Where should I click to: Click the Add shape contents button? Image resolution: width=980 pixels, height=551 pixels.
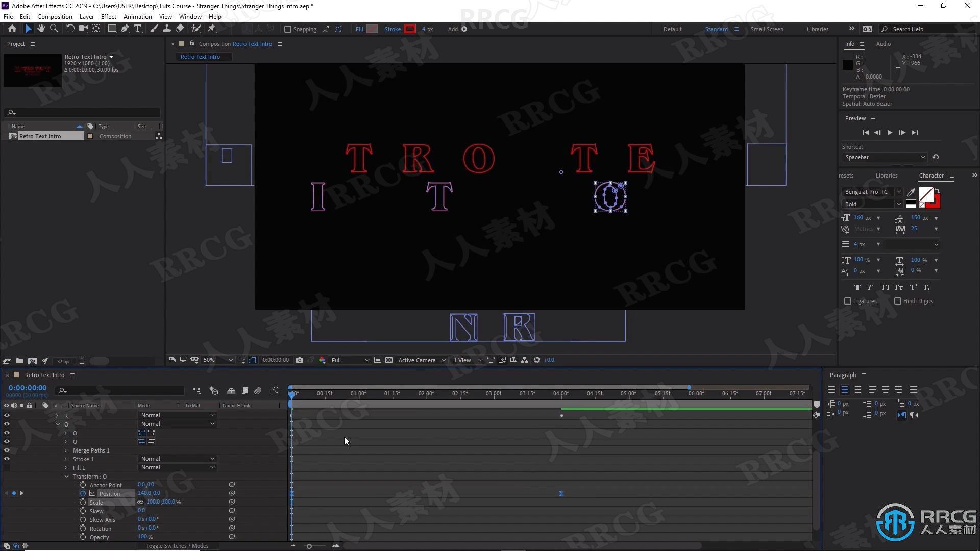click(464, 29)
